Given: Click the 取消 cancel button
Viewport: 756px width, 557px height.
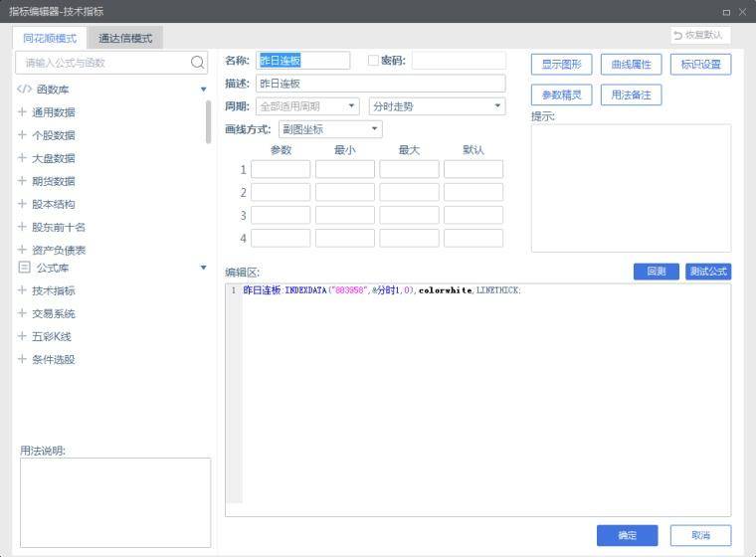Looking at the screenshot, I should [x=700, y=535].
